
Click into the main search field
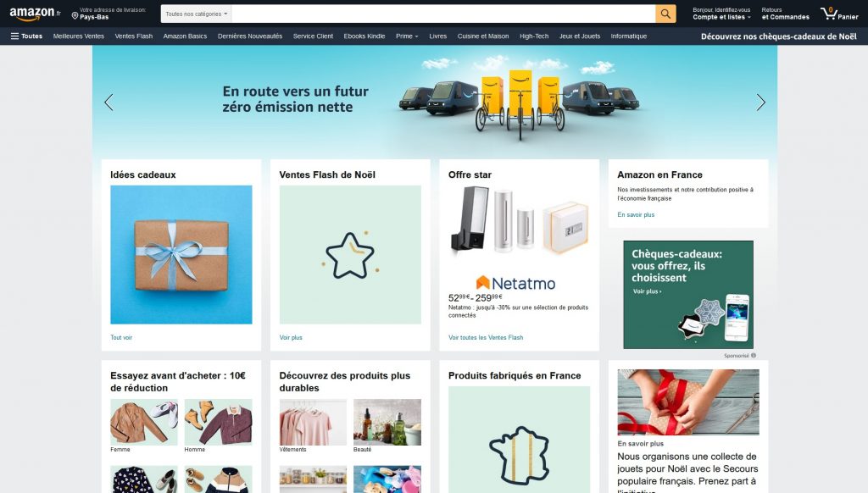(442, 14)
